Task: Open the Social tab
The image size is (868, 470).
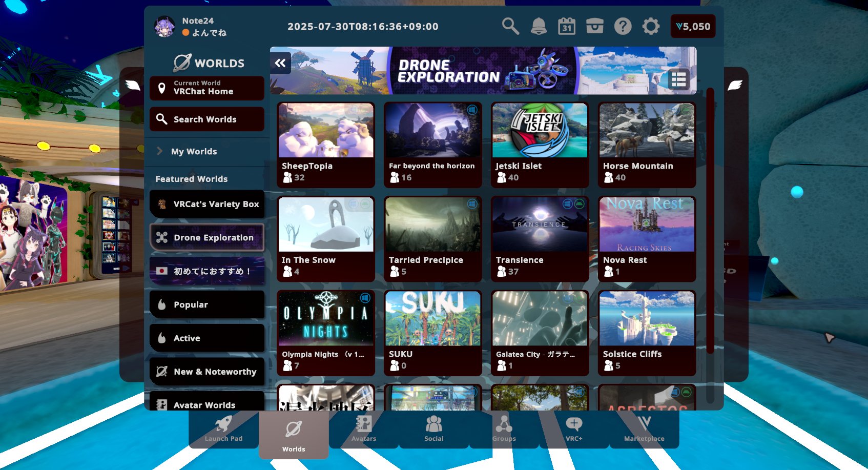Action: pos(434,430)
